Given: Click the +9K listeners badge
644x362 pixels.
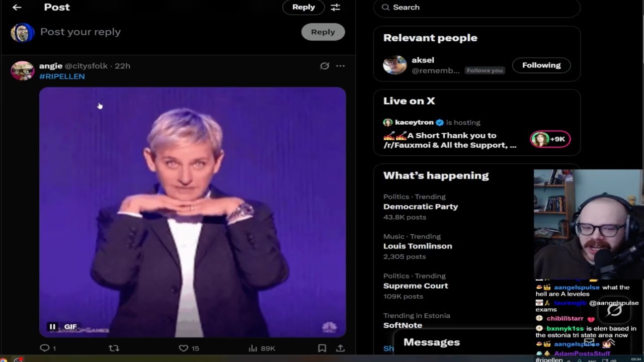Looking at the screenshot, I should pyautogui.click(x=550, y=139).
